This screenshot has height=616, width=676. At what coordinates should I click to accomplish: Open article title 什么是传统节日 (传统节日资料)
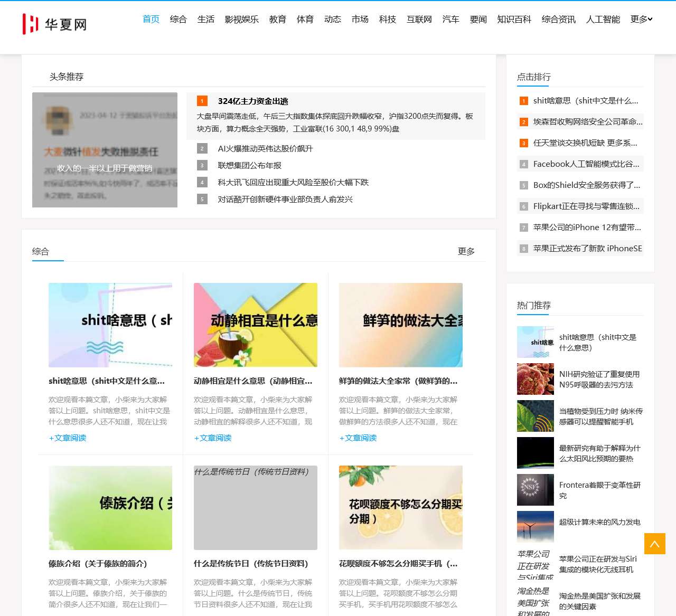pyautogui.click(x=251, y=563)
